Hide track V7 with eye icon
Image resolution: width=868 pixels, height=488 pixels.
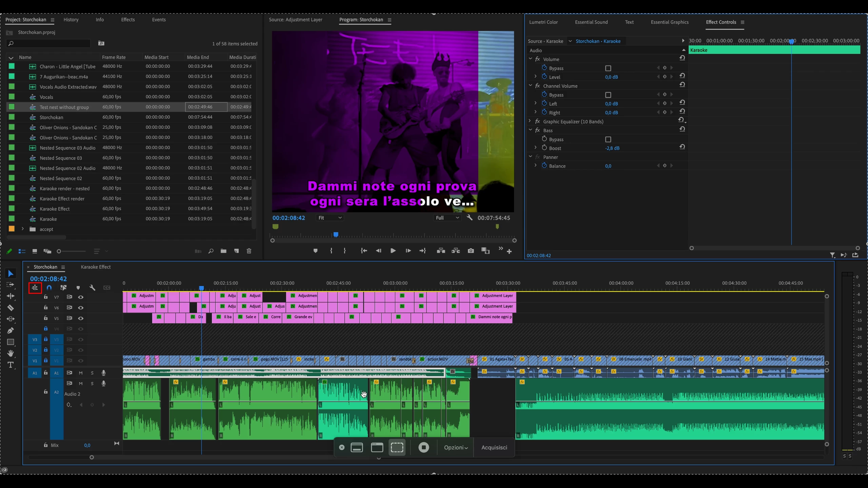[81, 297]
